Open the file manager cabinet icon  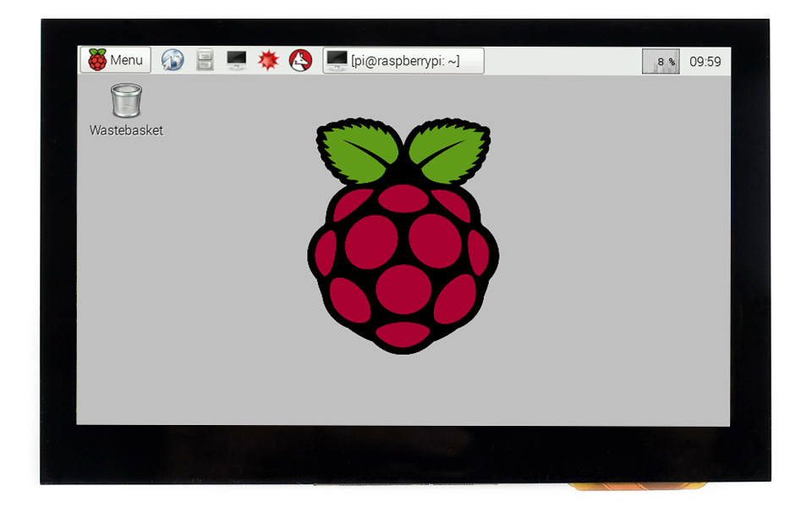pos(205,60)
